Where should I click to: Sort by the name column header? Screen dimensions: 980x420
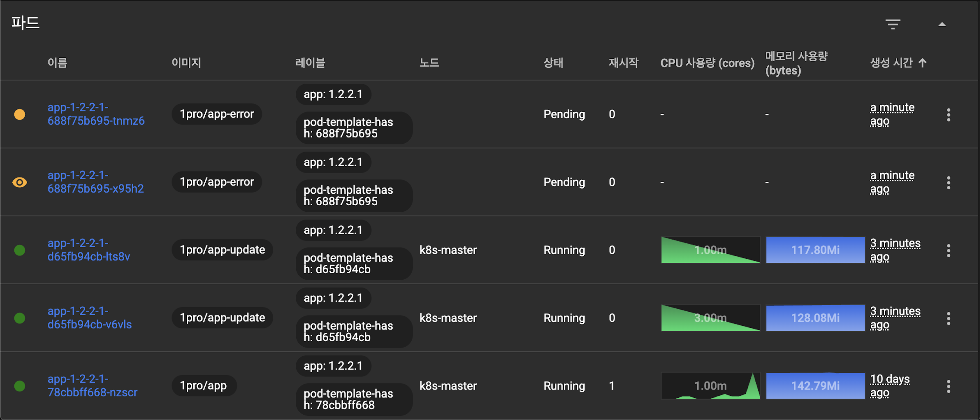[x=57, y=63]
